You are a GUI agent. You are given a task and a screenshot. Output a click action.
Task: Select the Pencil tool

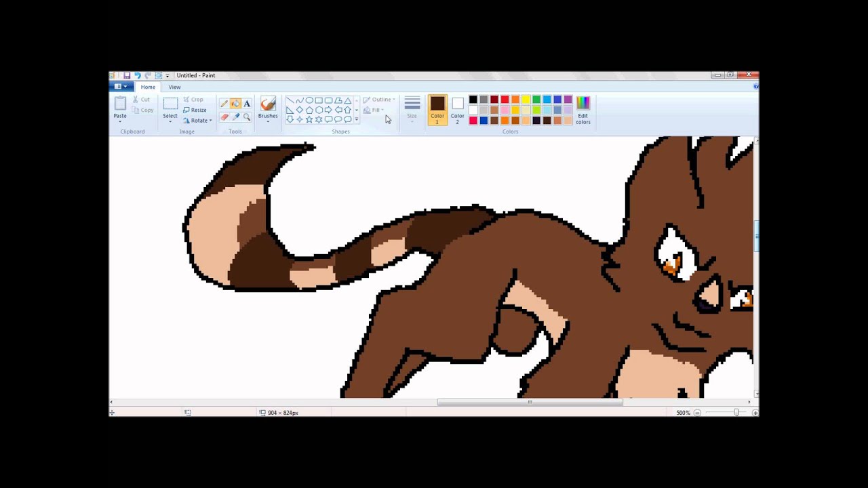224,104
